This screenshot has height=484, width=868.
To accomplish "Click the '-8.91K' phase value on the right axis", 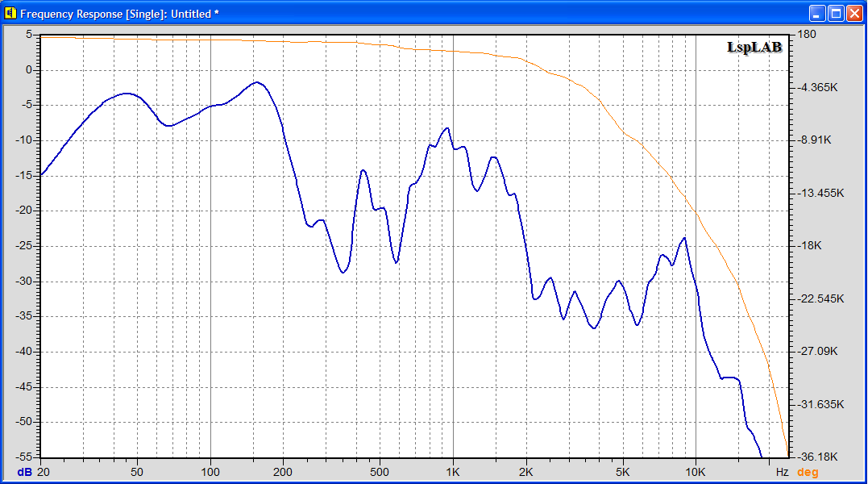I will coord(814,140).
